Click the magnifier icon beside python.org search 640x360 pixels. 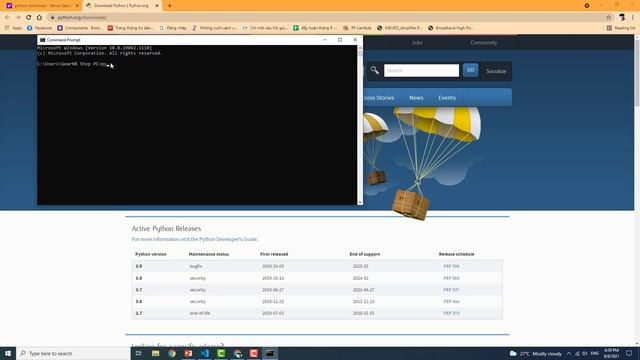point(375,70)
